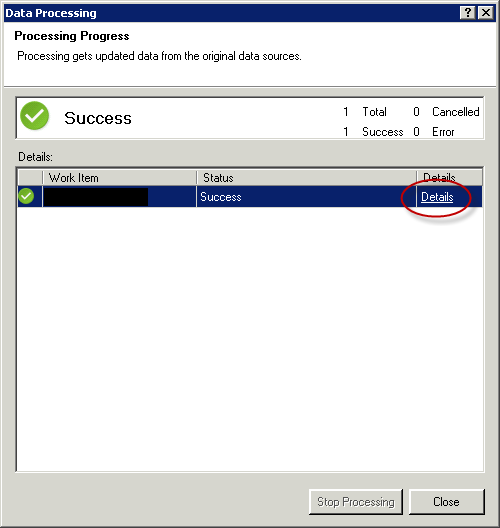Click the Success heading in the summary panel
The image size is (500, 528).
[98, 118]
